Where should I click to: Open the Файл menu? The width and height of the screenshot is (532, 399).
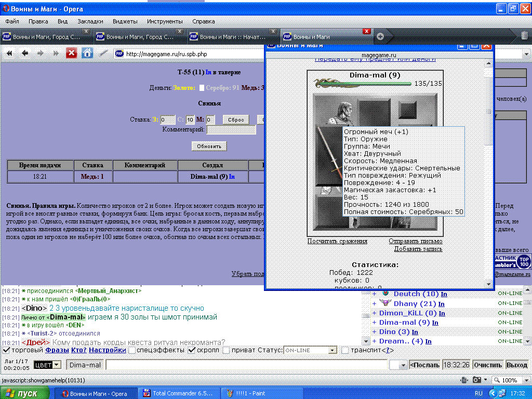[x=12, y=21]
